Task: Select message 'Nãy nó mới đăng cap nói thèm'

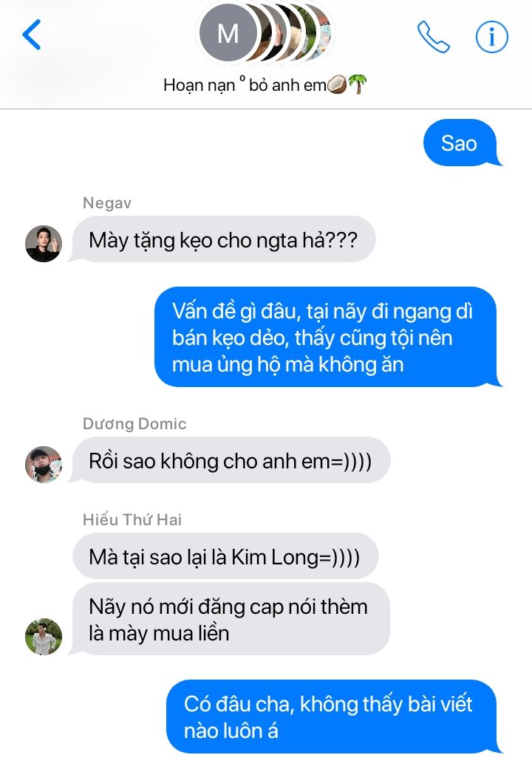Action: pos(230,619)
